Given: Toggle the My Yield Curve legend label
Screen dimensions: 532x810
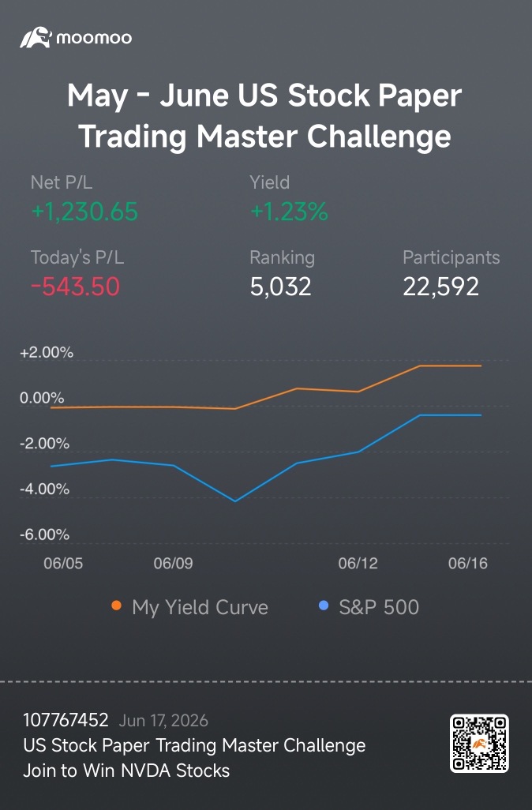Looking at the screenshot, I should [x=200, y=608].
